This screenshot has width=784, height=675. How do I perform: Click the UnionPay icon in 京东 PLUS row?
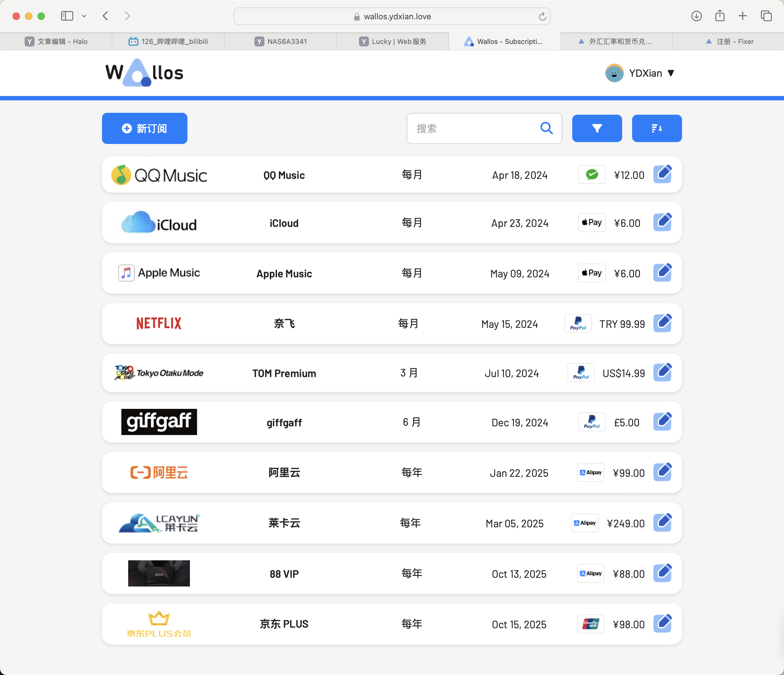[x=590, y=624]
